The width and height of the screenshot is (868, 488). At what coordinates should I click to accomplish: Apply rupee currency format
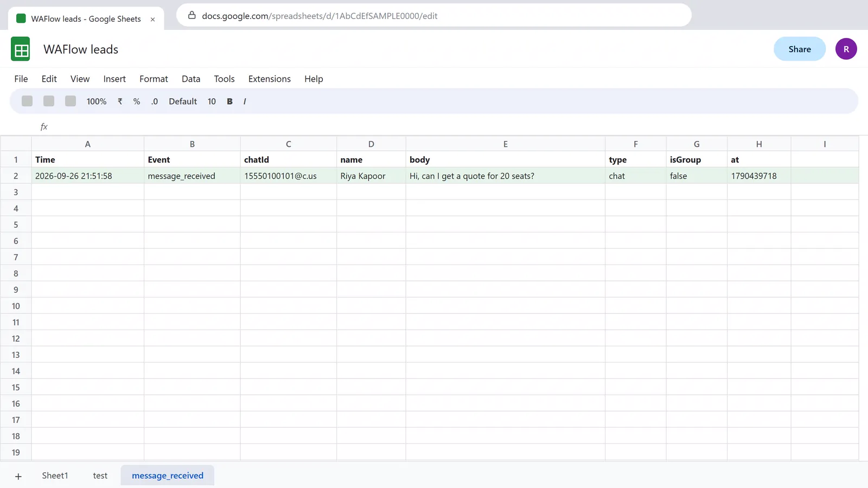[120, 101]
